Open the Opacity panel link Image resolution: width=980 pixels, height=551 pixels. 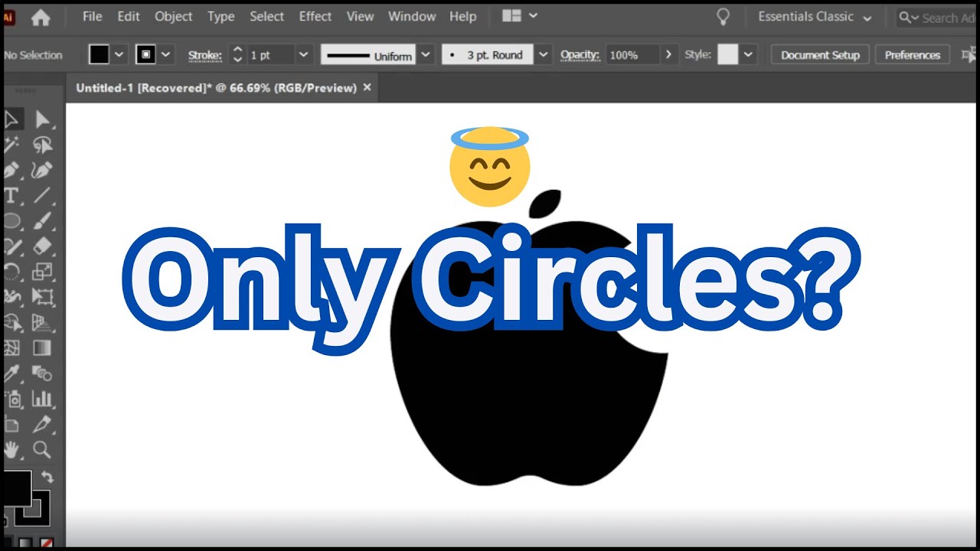580,55
